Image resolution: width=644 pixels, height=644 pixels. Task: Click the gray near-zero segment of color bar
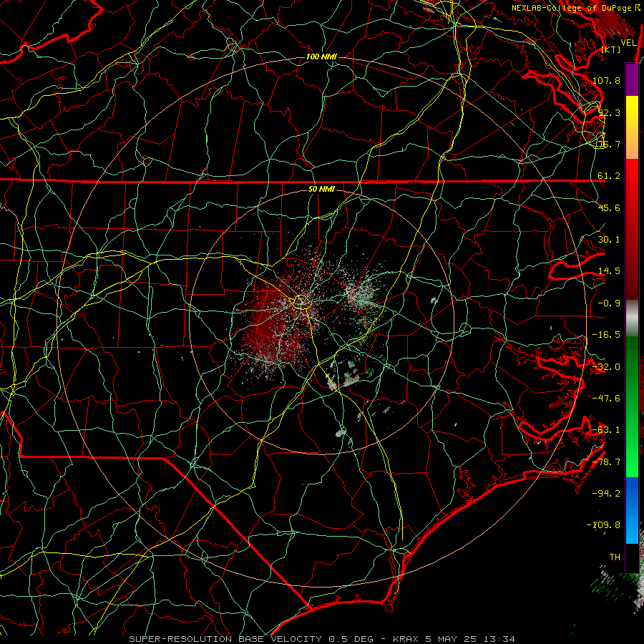click(632, 316)
